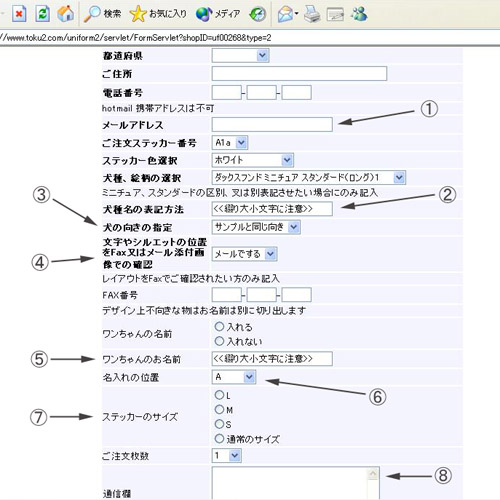Image resolution: width=500 pixels, height=500 pixels.
Task: Open the 名入れの位置 A dropdown
Action: point(234,377)
